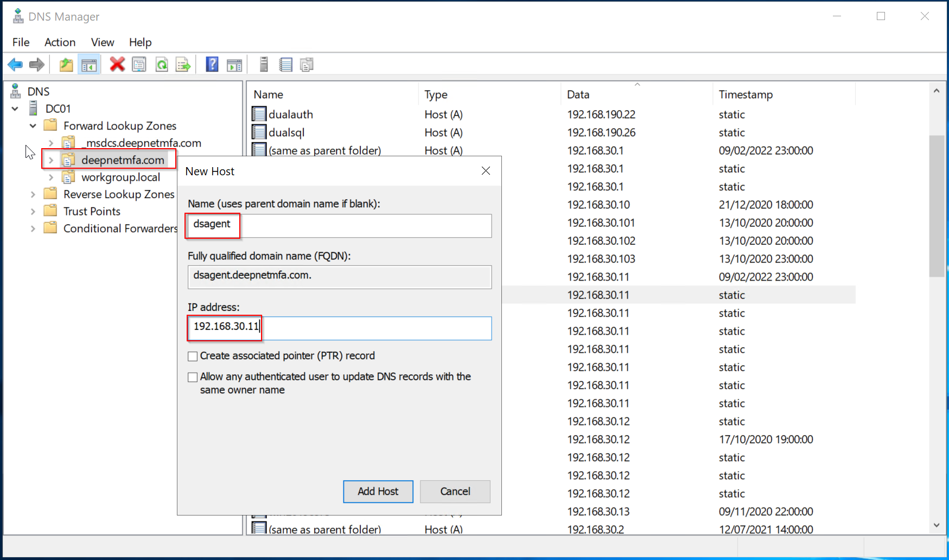This screenshot has height=560, width=949.
Task: Click the New Server tower icon in toolbar
Action: click(264, 65)
